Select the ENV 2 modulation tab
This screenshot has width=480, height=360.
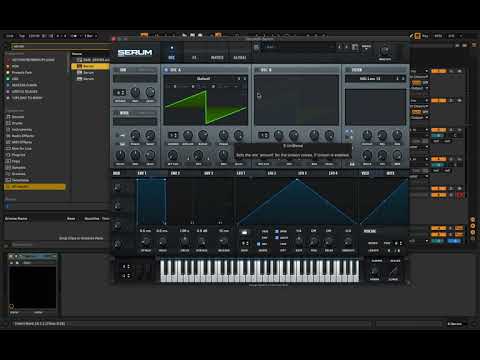coord(175,173)
